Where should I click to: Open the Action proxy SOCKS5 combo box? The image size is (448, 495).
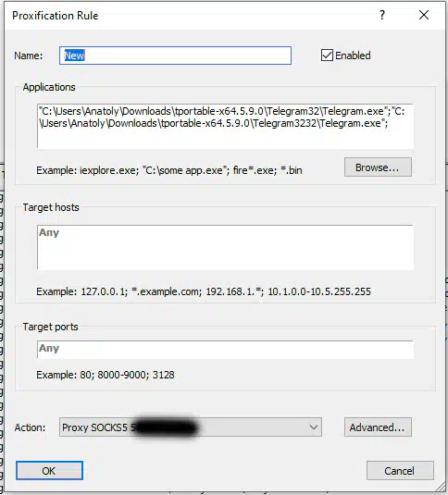click(x=191, y=427)
